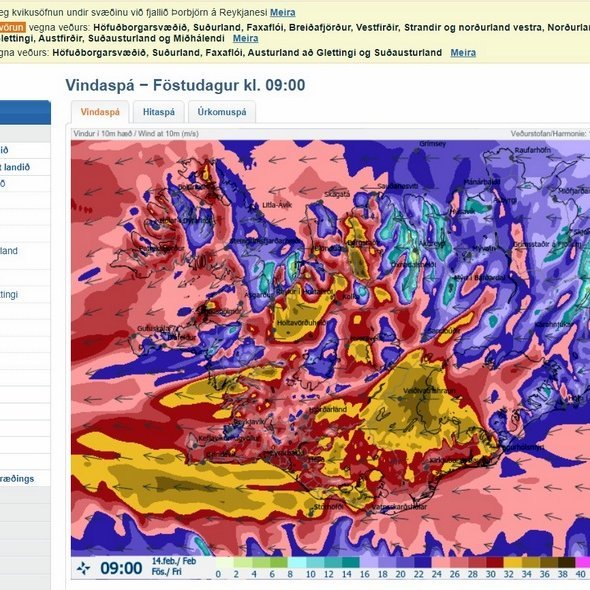Click the 'Vindur í 10m hæð' map caption

click(136, 134)
